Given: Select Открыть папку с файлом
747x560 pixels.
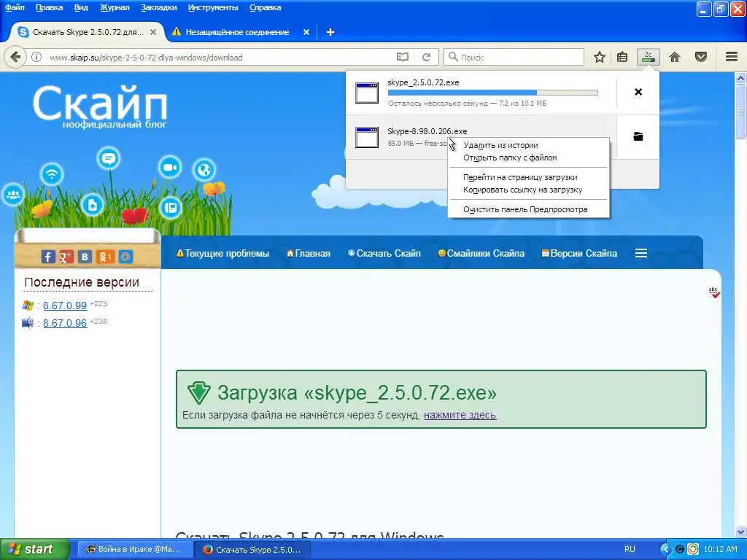Looking at the screenshot, I should point(529,157).
